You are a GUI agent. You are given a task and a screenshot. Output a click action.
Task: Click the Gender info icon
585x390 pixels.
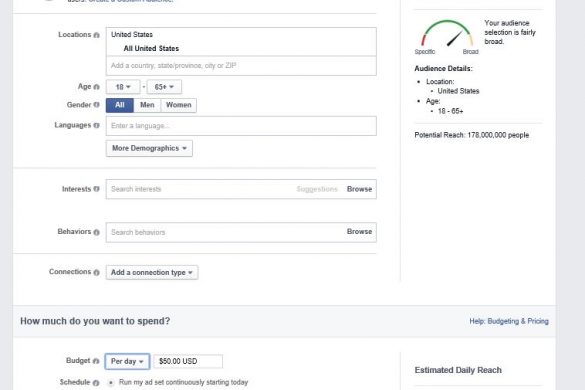97,105
